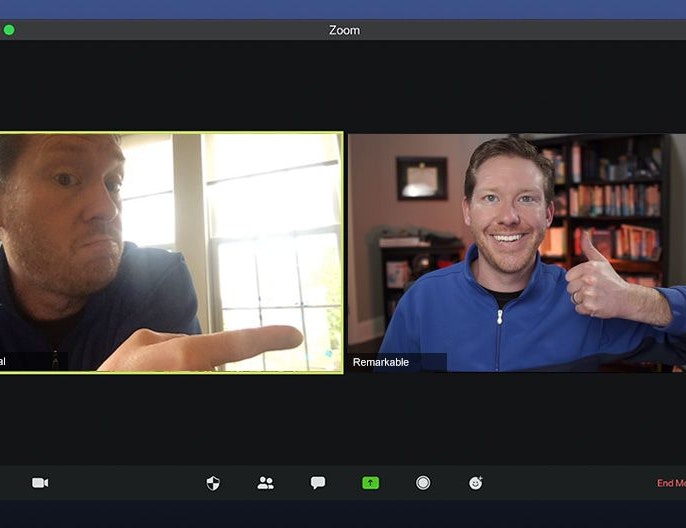Viewport: 686px width, 528px height.
Task: Select the Remarkable participant's video tile
Action: 516,252
